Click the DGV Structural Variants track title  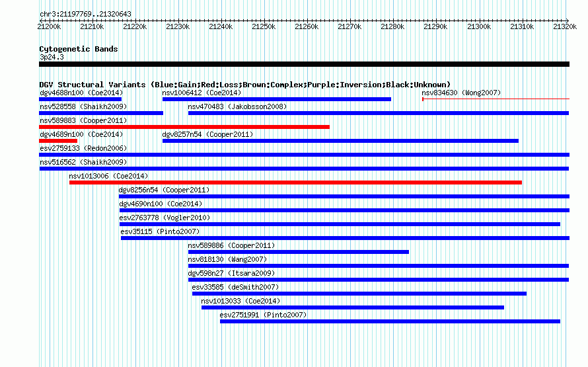tap(245, 85)
